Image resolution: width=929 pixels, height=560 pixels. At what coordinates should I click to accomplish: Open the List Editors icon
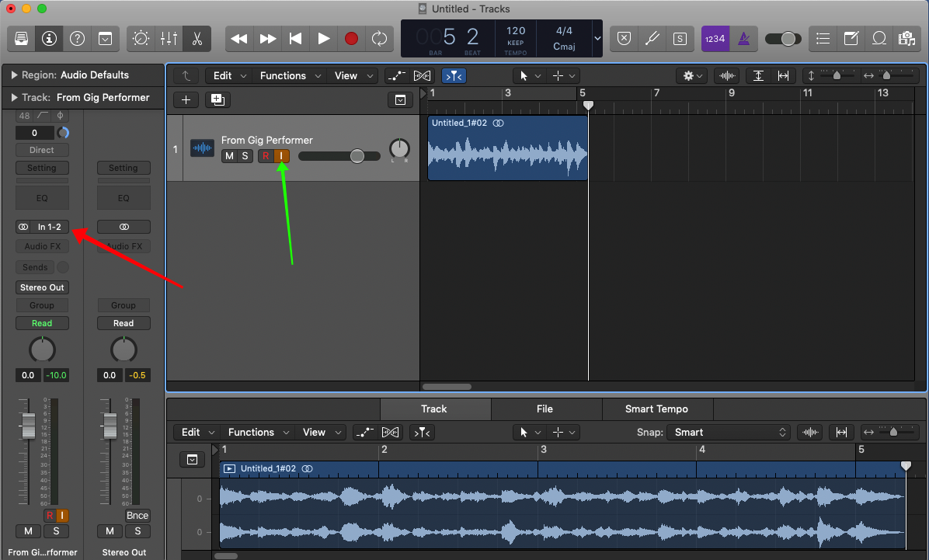(x=823, y=39)
